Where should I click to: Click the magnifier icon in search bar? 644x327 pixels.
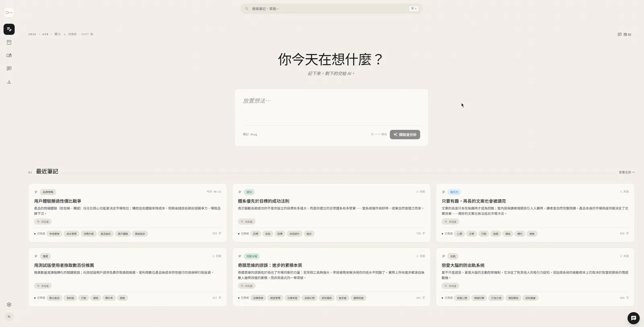(247, 8)
